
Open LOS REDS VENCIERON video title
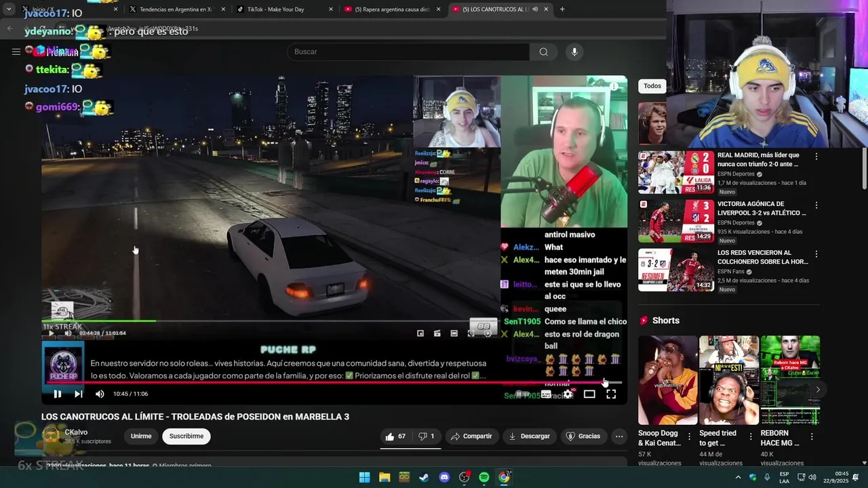pyautogui.click(x=762, y=257)
